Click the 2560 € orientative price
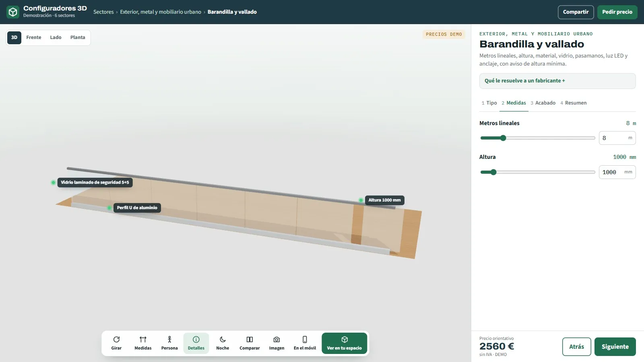This screenshot has height=362, width=644. [497, 346]
